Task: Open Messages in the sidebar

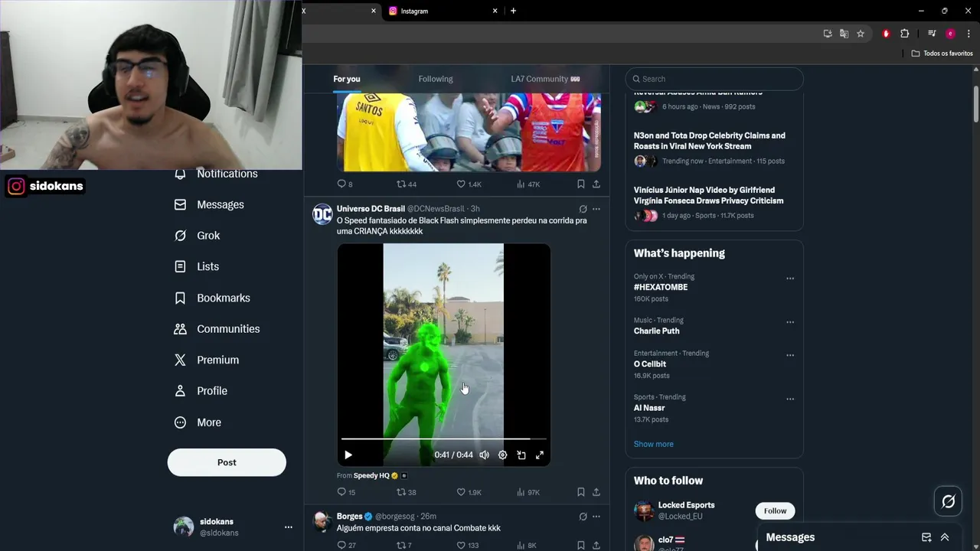Action: click(210, 204)
